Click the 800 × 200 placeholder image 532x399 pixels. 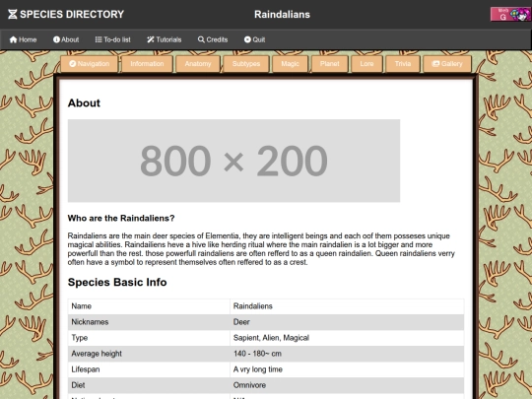coord(233,161)
